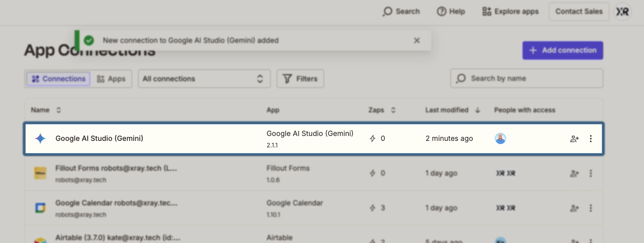The height and width of the screenshot is (243, 644).
Task: Share the Fillout Forms connection via add-person icon
Action: click(x=574, y=174)
